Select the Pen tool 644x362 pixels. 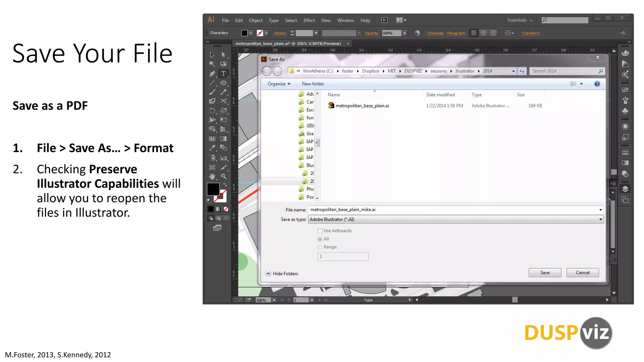(212, 74)
